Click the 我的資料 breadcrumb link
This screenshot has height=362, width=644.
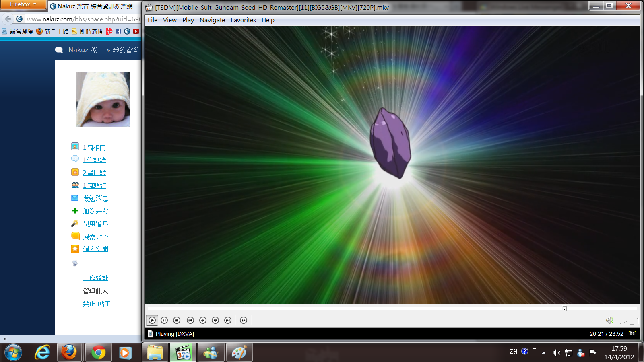pos(126,50)
